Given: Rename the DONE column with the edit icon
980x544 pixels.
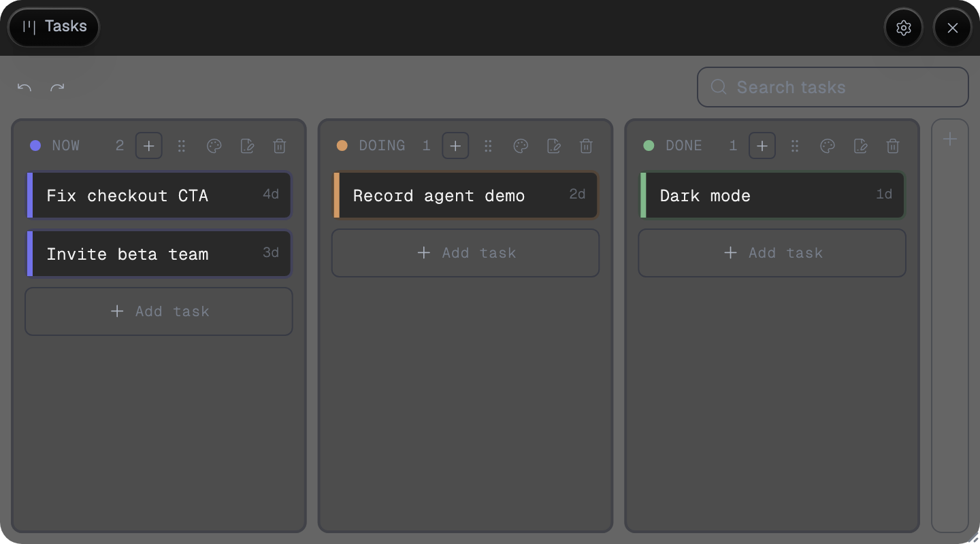Looking at the screenshot, I should pos(861,146).
